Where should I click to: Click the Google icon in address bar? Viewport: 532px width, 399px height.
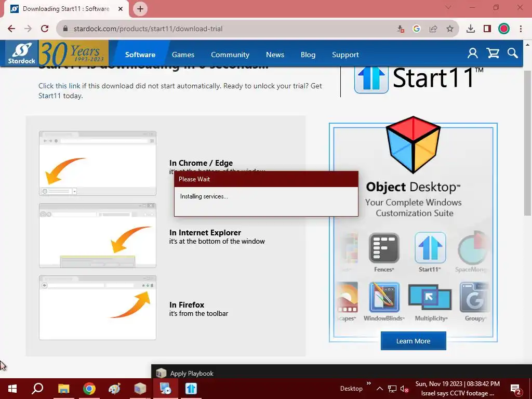[417, 29]
